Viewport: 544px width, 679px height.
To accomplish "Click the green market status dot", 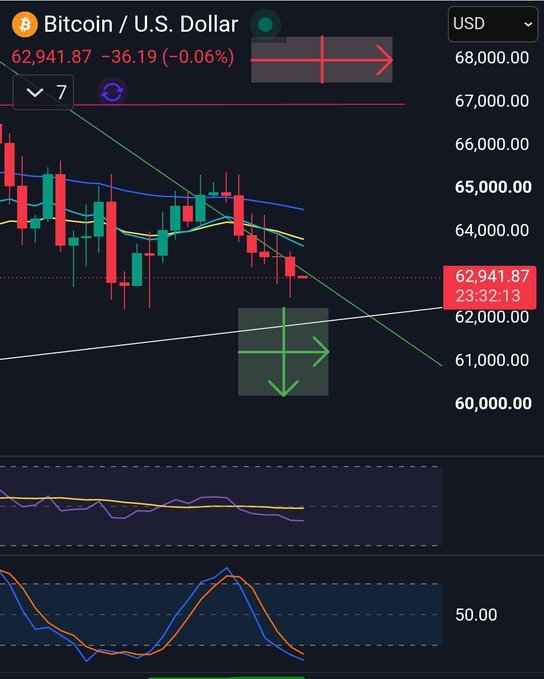I will 266,25.
